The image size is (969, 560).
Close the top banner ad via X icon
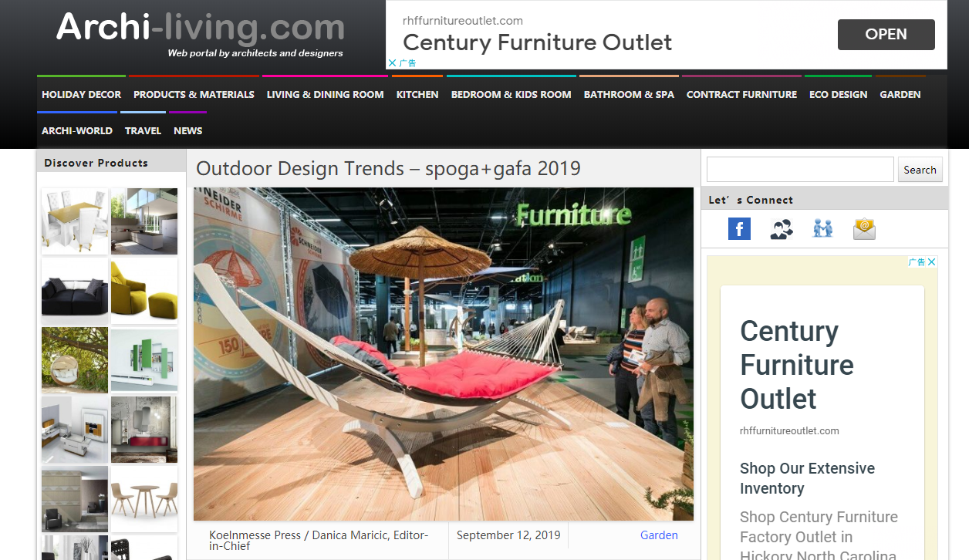392,63
